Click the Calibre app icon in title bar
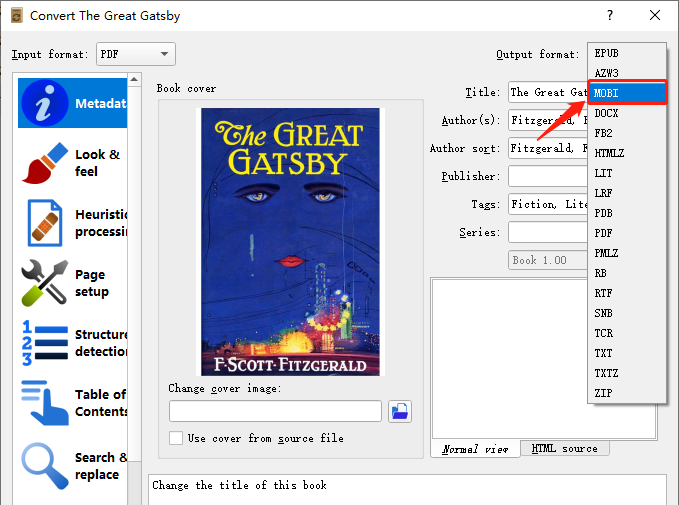The height and width of the screenshot is (505, 679). pos(16,16)
